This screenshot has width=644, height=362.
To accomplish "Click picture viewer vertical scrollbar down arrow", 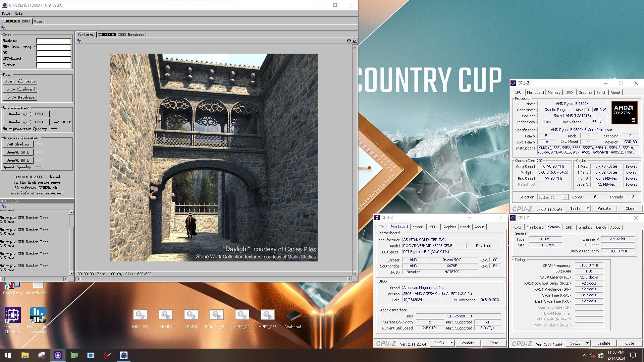I will tap(355, 273).
